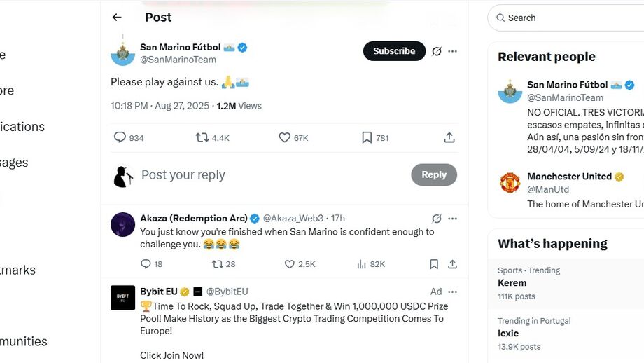Reply to Akaza's comment
Screen dimensions: 644x363
point(146,264)
